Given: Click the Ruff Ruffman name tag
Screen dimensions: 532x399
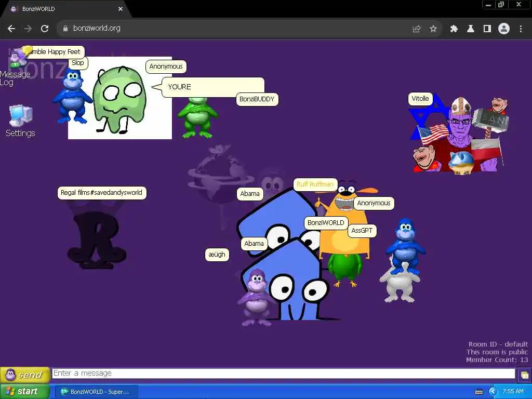Looking at the screenshot, I should (x=315, y=184).
